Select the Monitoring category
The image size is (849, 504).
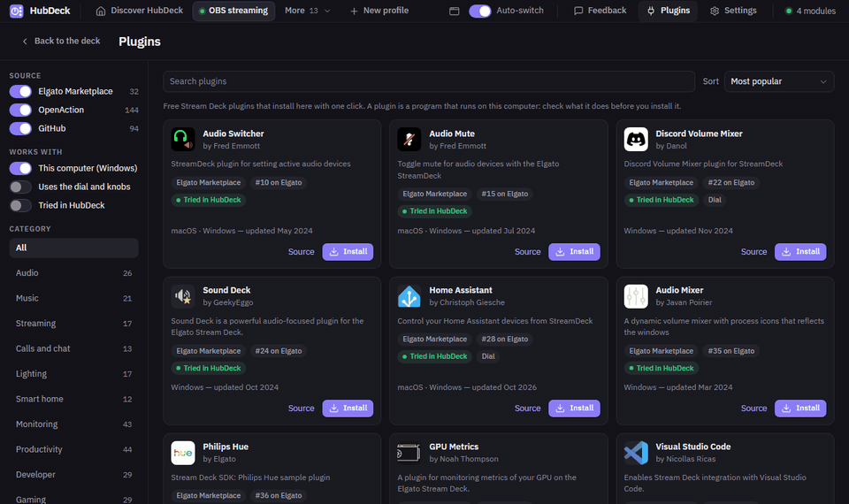(x=73, y=424)
